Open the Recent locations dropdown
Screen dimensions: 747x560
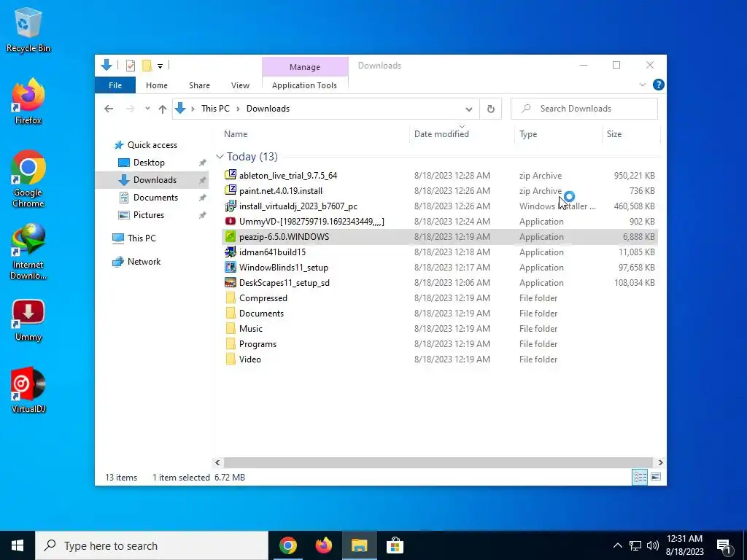pyautogui.click(x=147, y=109)
